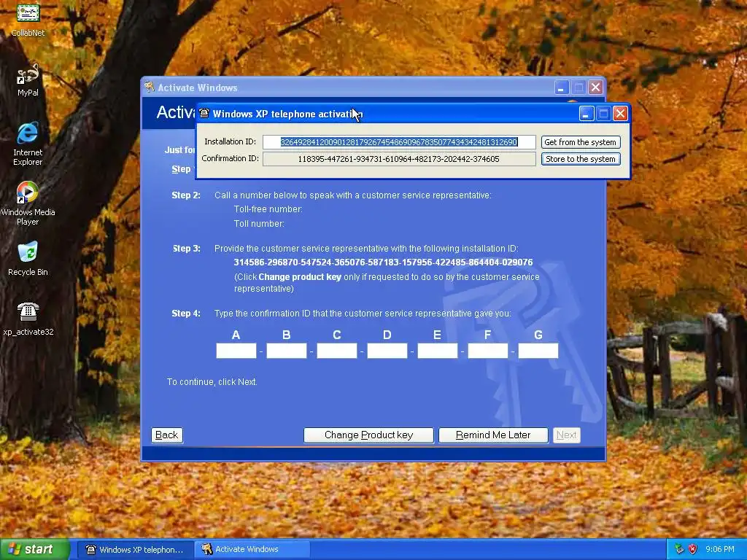Click the confirmation ID box G
The image size is (747, 560).
(x=538, y=351)
